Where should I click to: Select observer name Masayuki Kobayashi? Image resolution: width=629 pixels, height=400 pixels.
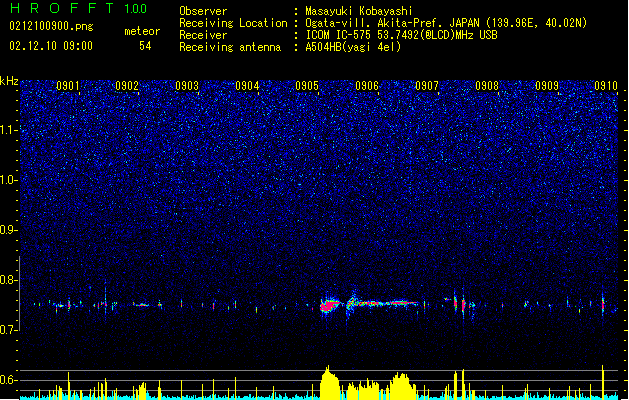pos(359,11)
